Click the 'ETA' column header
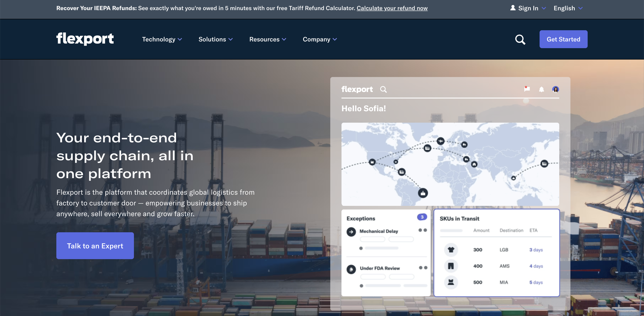 click(x=533, y=230)
